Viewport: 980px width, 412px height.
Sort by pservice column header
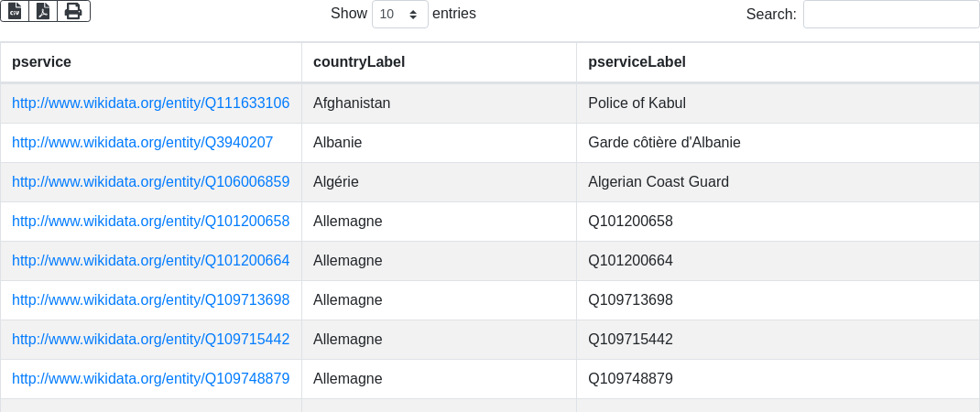coord(41,62)
